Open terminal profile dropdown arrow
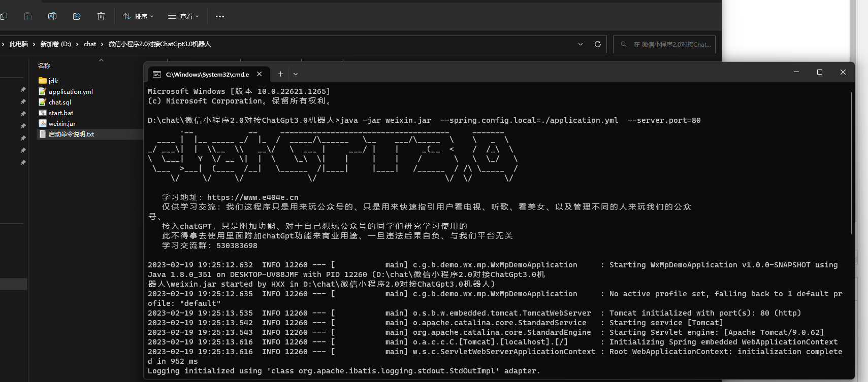Viewport: 868px width, 382px height. point(296,74)
